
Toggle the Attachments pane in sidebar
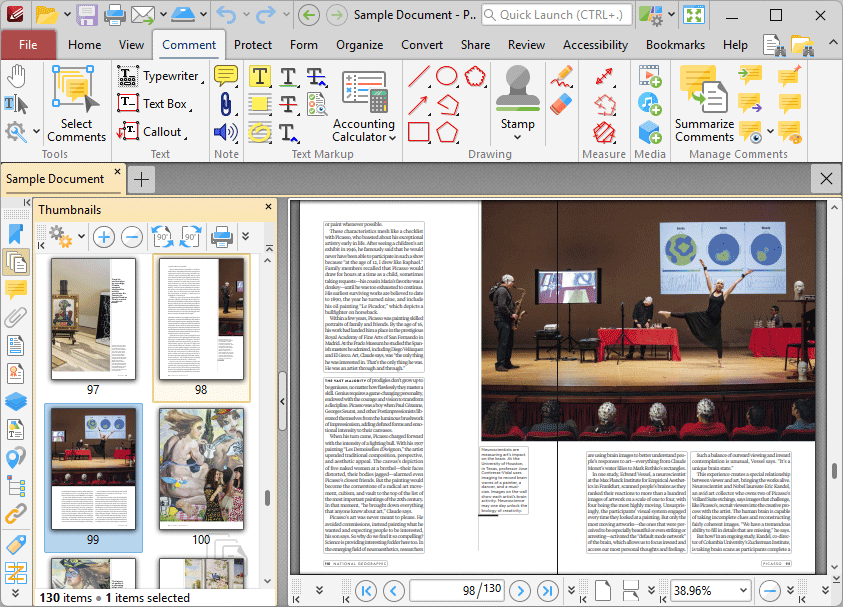pyautogui.click(x=15, y=318)
